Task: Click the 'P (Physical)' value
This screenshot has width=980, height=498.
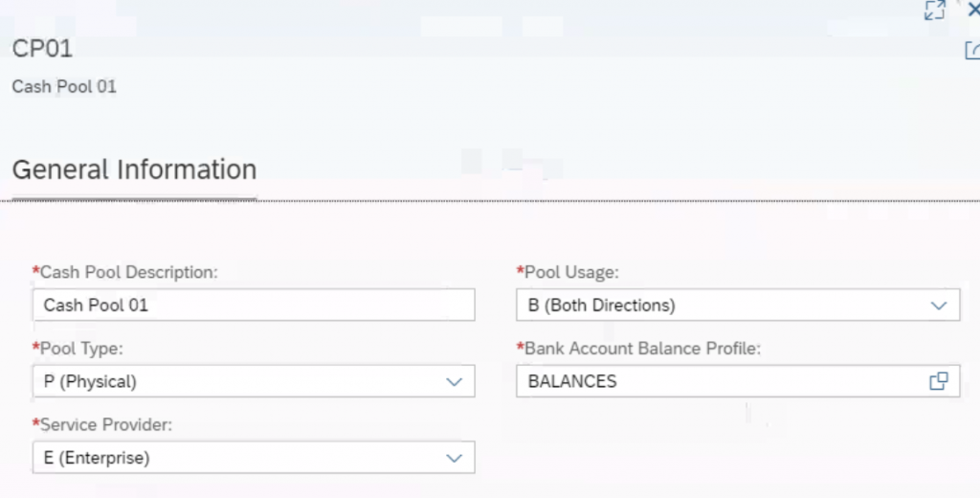Action: tap(90, 381)
